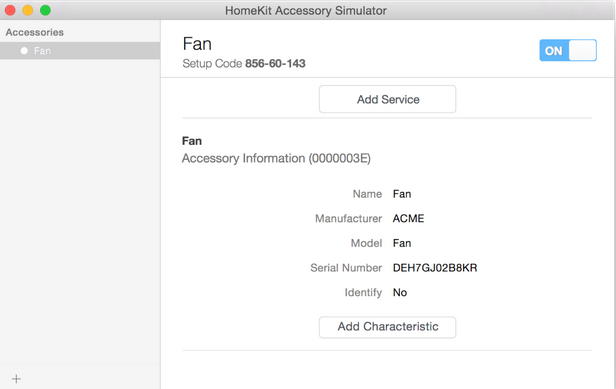The width and height of the screenshot is (616, 389).
Task: Select the Fan accessory in sidebar
Action: (80, 51)
